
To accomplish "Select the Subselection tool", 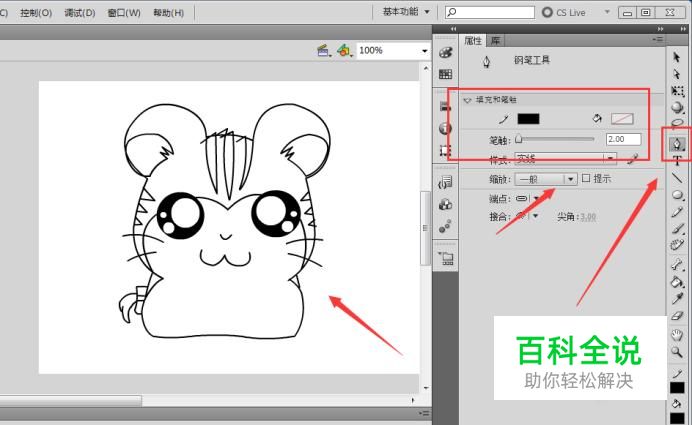I will click(x=677, y=74).
